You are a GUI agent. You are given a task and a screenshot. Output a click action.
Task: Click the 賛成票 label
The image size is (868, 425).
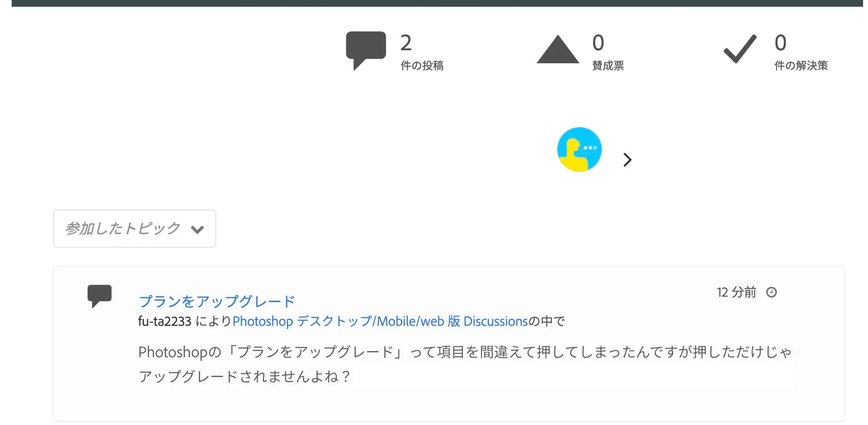pos(608,66)
